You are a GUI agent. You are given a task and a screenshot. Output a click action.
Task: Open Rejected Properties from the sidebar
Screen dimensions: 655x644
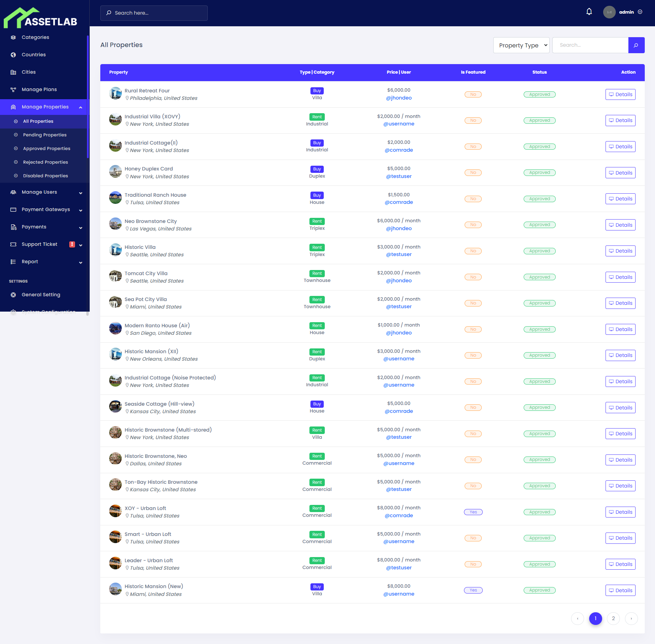(45, 162)
